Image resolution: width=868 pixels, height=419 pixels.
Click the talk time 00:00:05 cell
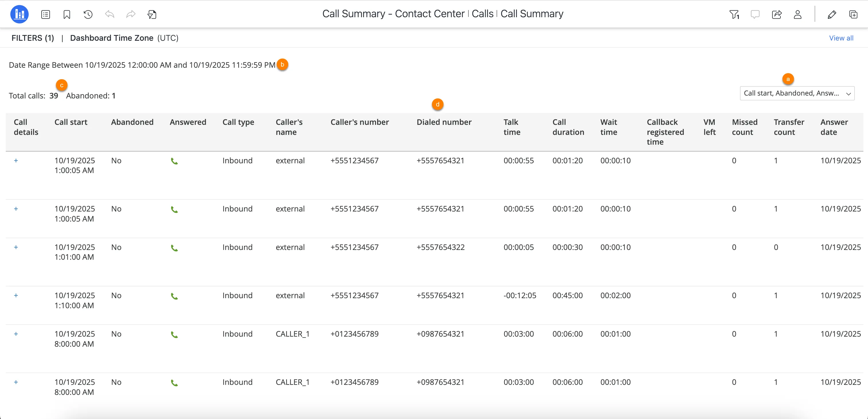[519, 247]
